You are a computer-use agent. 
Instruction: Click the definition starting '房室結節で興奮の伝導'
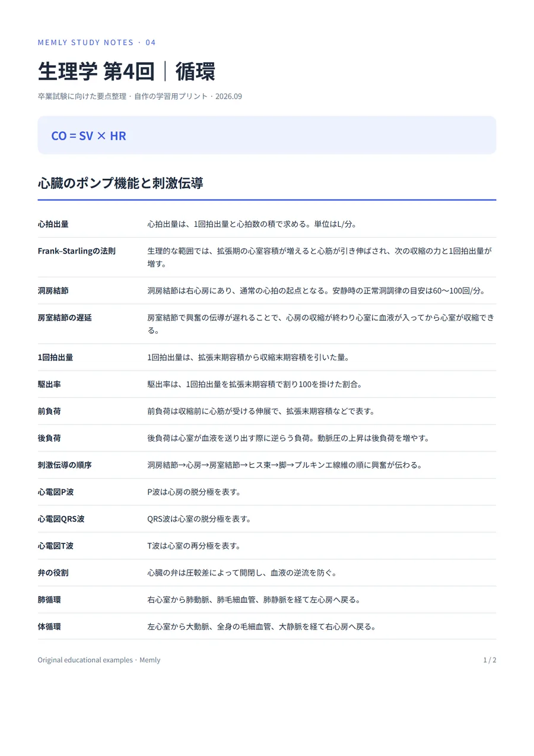320,324
